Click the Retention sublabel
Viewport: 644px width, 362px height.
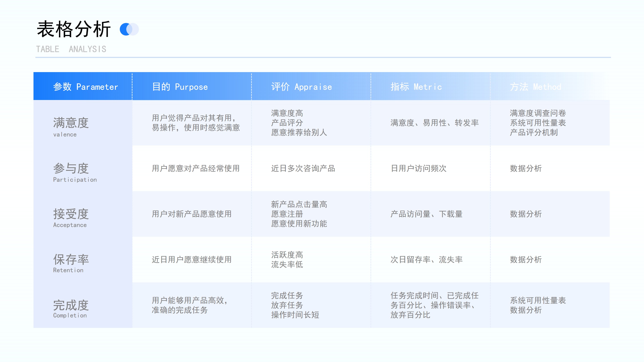click(68, 270)
